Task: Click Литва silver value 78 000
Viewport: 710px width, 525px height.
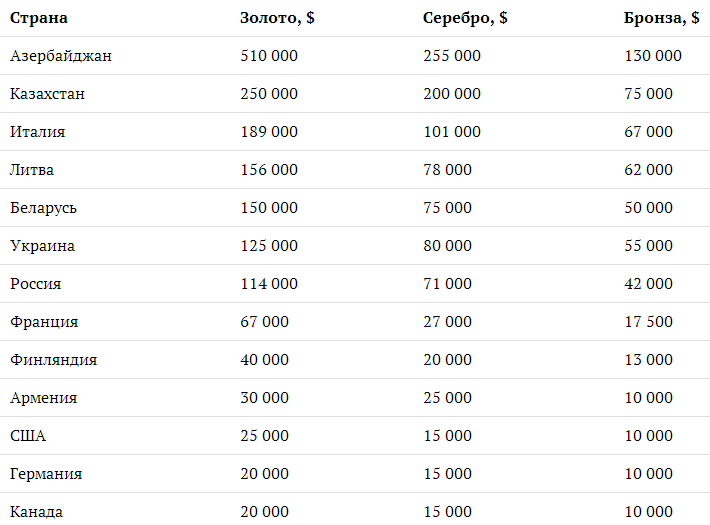Action: (x=447, y=170)
